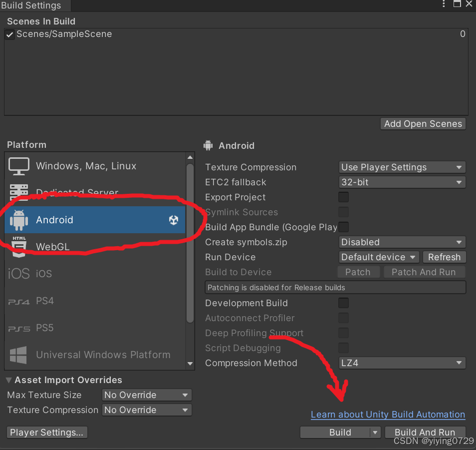Open the ETC2 fallback 32-bit dropdown
476x450 pixels.
coord(402,182)
